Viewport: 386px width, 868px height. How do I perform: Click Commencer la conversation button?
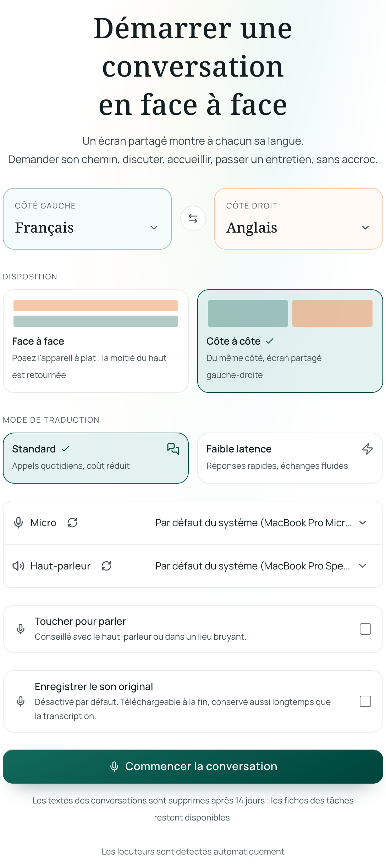coord(193,767)
